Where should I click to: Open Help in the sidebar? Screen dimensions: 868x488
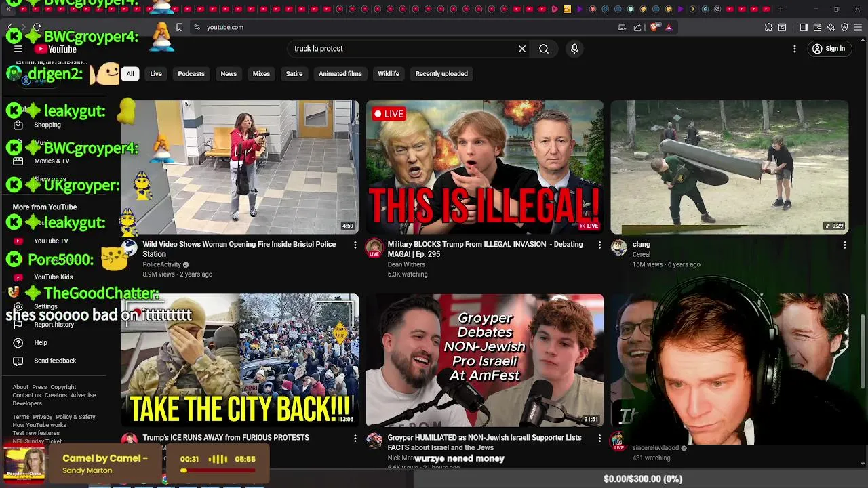(41, 342)
